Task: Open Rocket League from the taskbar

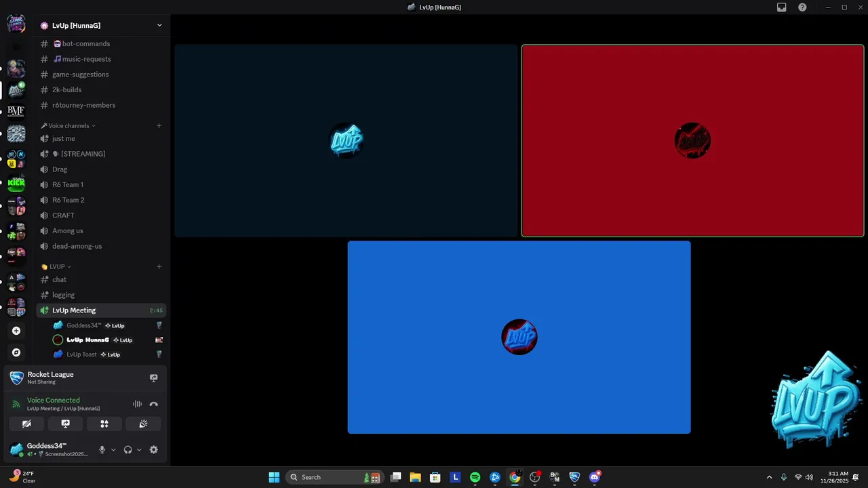Action: tap(574, 477)
